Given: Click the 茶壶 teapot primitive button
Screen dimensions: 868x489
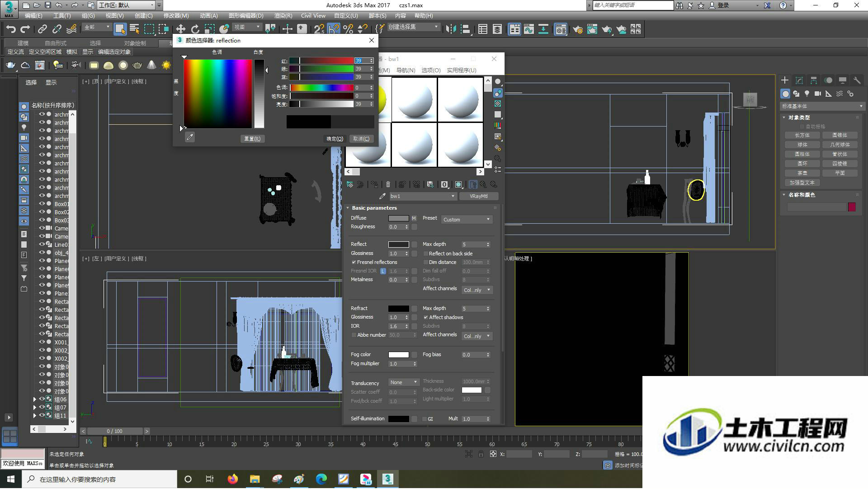Looking at the screenshot, I should pyautogui.click(x=802, y=173).
